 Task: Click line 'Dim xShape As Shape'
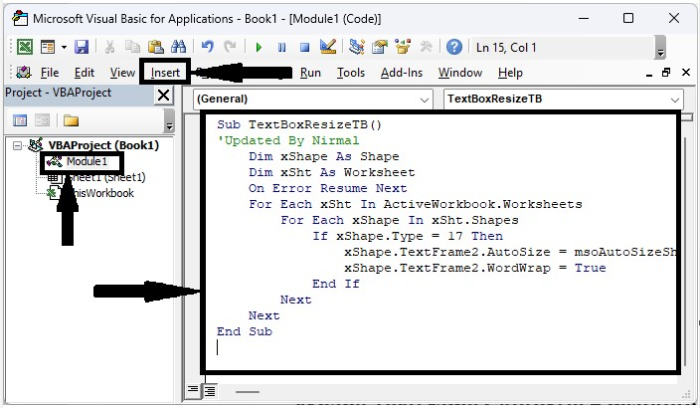pyautogui.click(x=324, y=157)
